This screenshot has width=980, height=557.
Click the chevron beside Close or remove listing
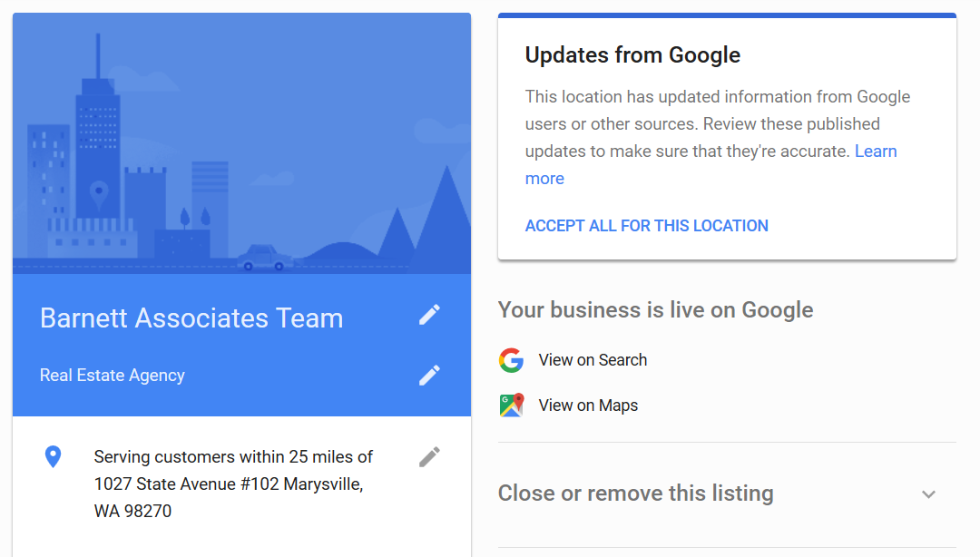coord(929,494)
